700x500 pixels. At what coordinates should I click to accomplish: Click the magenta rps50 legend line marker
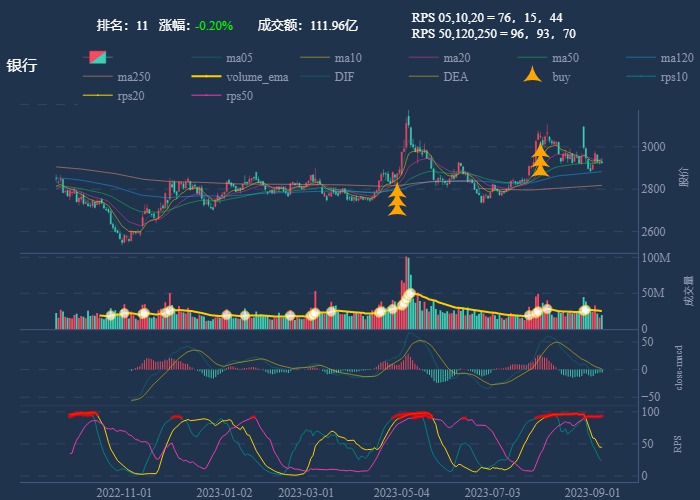[x=207, y=96]
